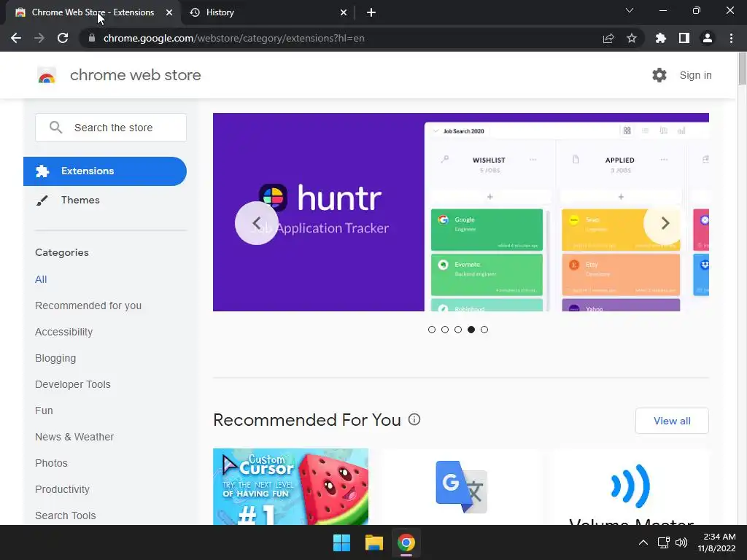Open the Chrome profile avatar menu
This screenshot has width=747, height=560.
pos(708,38)
